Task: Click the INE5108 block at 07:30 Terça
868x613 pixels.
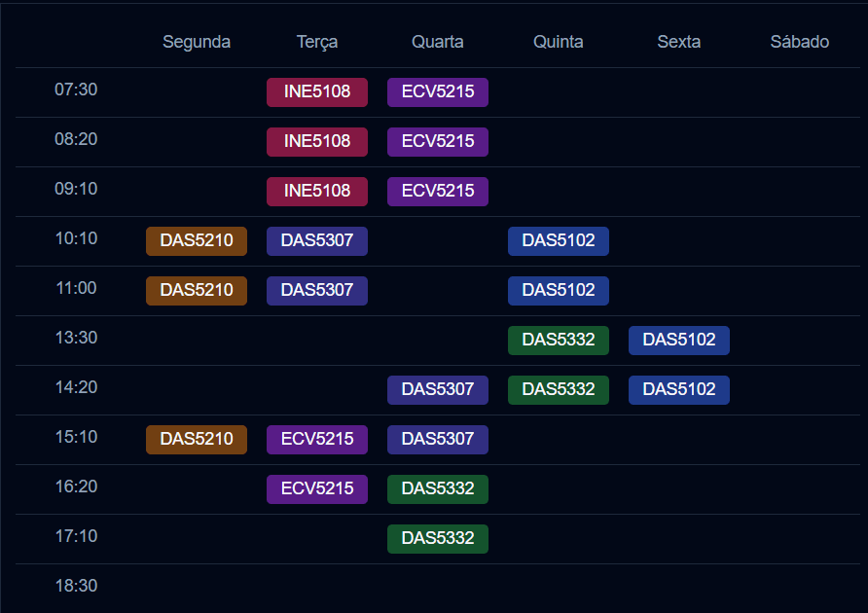Action: tap(317, 92)
